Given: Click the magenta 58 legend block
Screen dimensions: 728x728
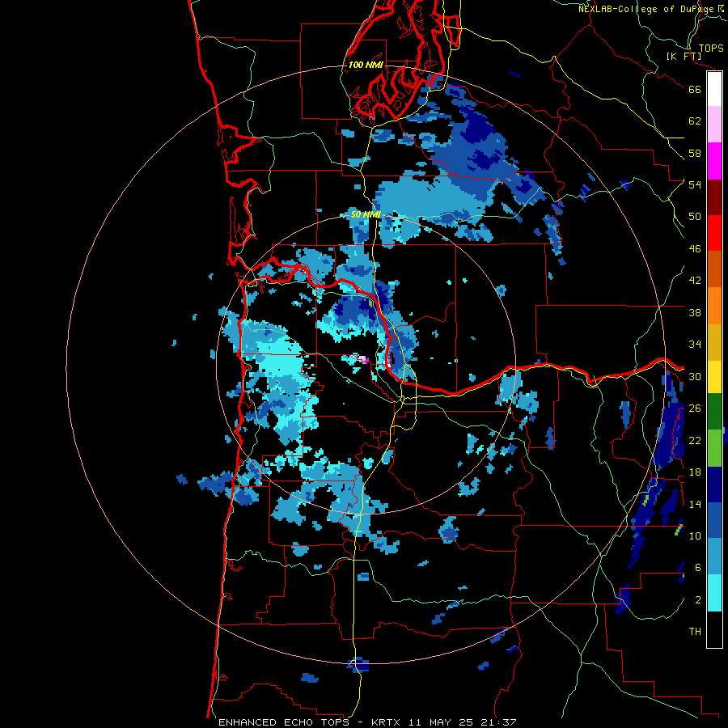Looking at the screenshot, I should point(714,161).
